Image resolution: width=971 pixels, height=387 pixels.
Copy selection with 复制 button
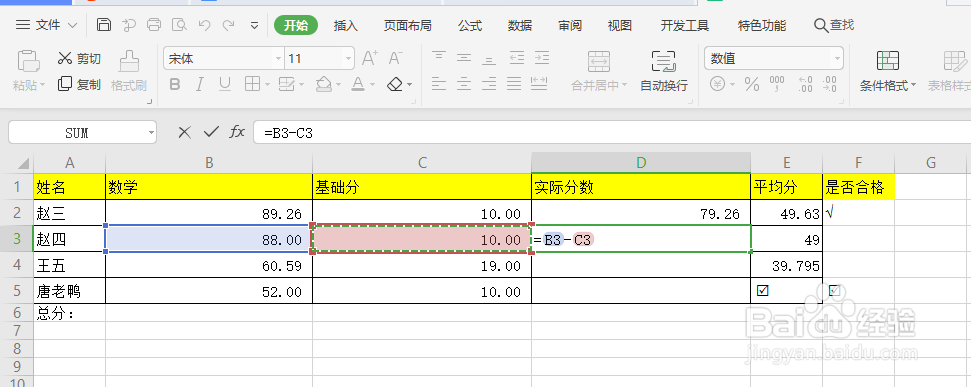79,84
